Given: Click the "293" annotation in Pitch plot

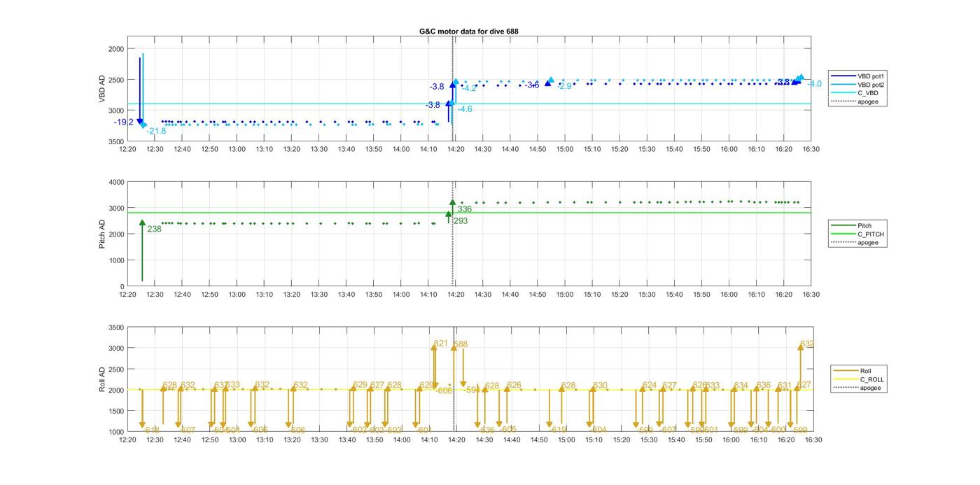Looking at the screenshot, I should (461, 221).
